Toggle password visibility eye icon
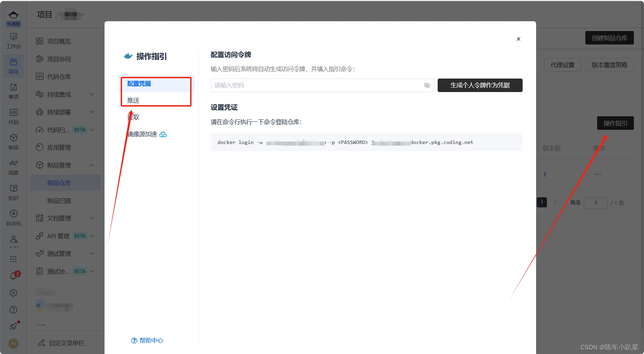The image size is (644, 354). [x=427, y=85]
